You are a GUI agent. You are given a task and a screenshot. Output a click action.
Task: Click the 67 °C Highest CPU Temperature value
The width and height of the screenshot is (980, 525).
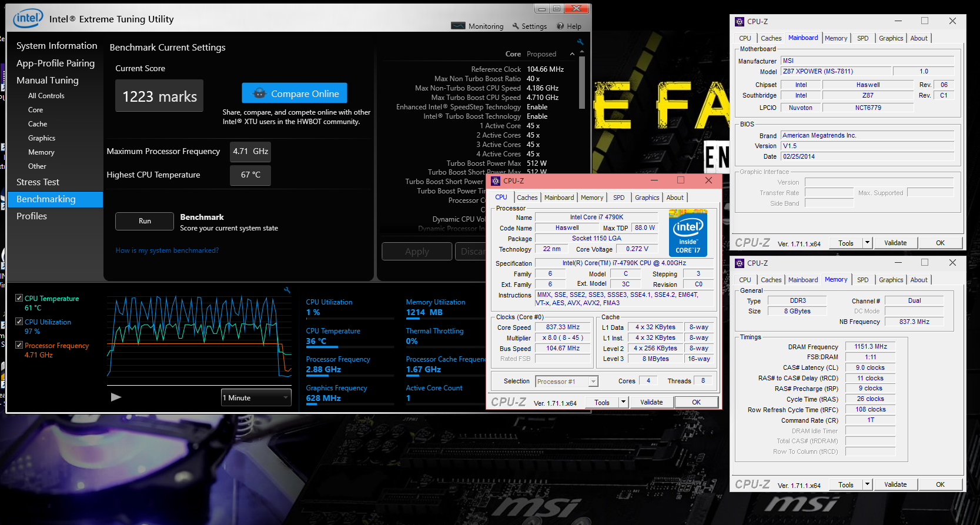click(250, 175)
